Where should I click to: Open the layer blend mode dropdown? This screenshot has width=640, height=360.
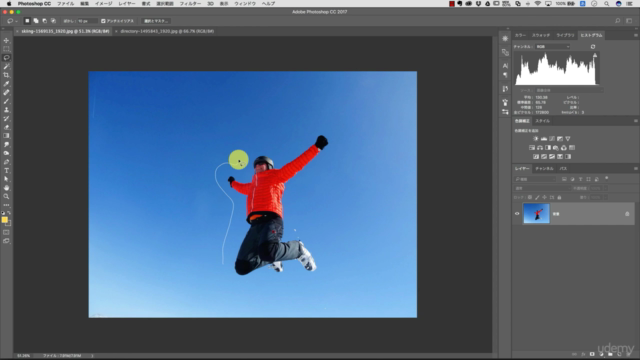[x=542, y=188]
